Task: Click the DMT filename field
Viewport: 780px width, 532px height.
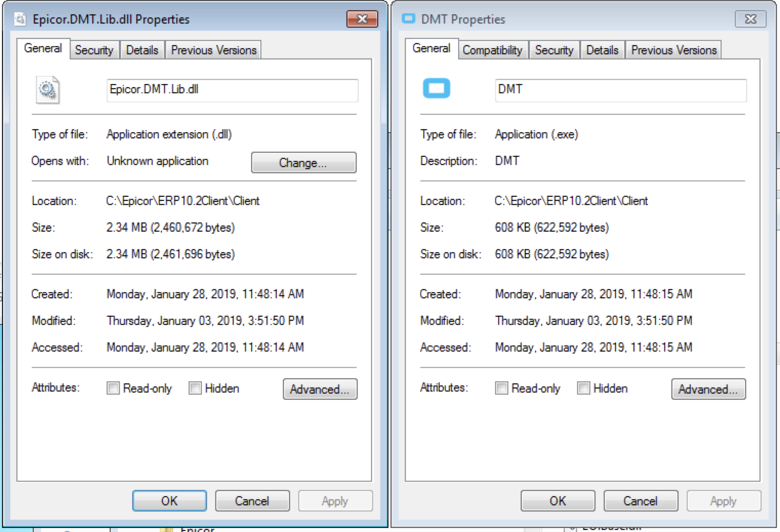Action: 621,90
